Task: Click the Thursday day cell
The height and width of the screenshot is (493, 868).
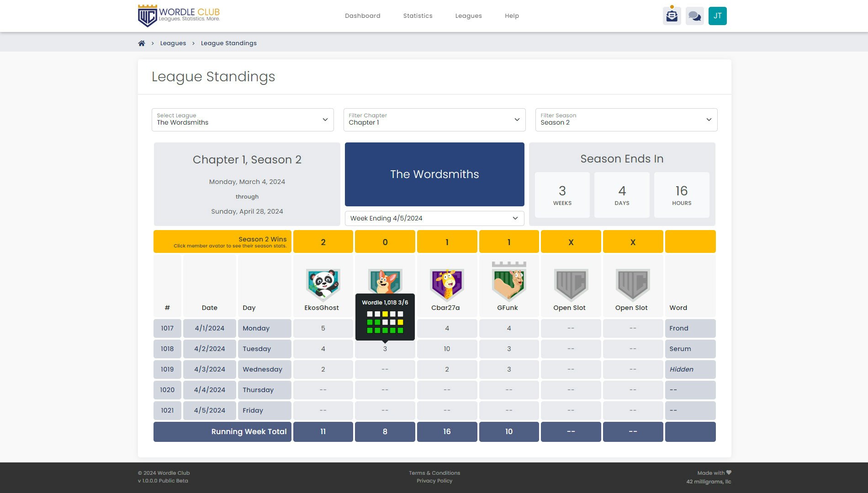Action: (265, 390)
